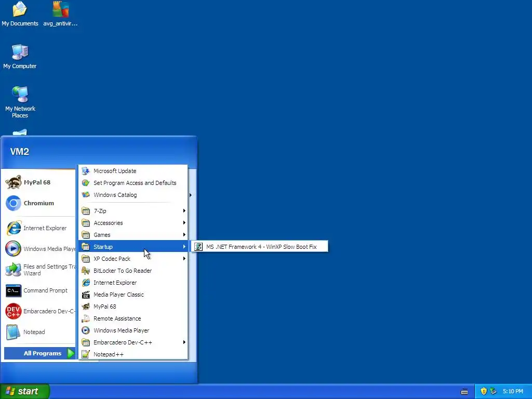This screenshot has width=532, height=399.
Task: Click the Media Player Classic icon
Action: 86,295
